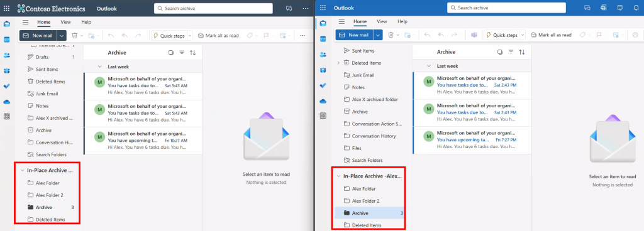
Task: Open the New mail dropdown arrow in the Contoso window
Action: [x=62, y=36]
